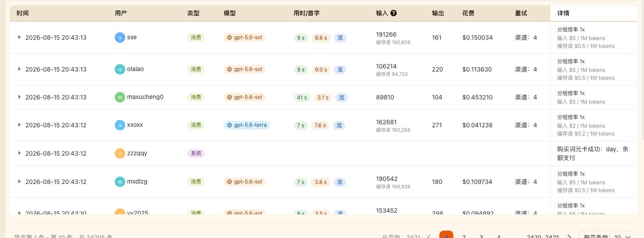Click the 详情 column header
Image resolution: width=644 pixels, height=238 pixels.
point(563,14)
